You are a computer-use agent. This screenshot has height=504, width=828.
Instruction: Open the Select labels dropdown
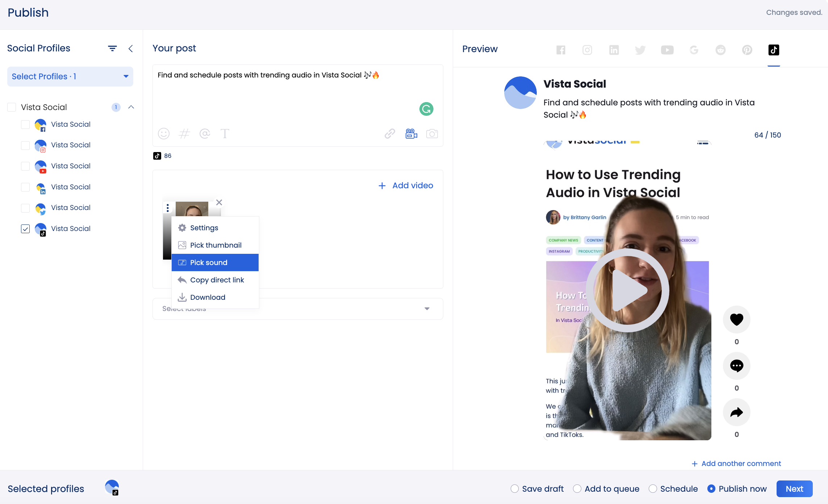pyautogui.click(x=427, y=309)
